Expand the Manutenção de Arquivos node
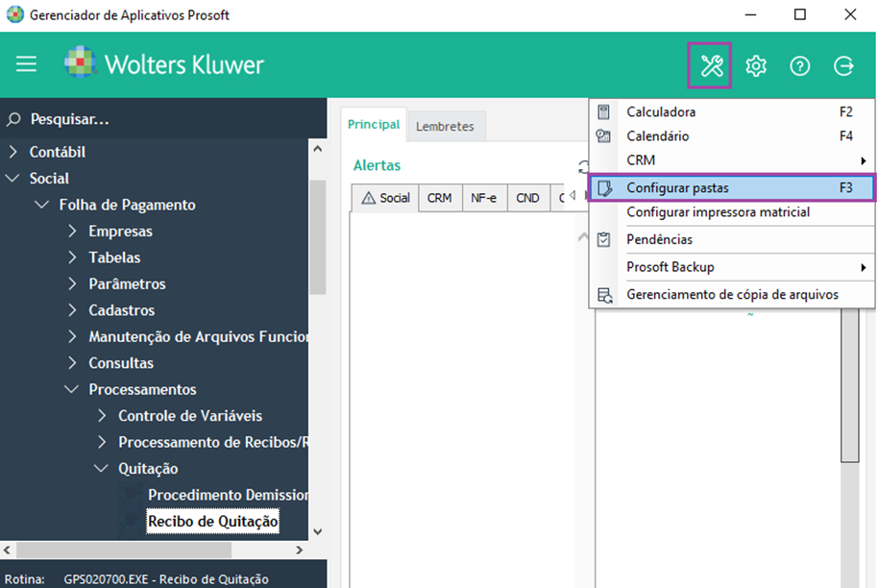878x588 pixels. point(72,336)
